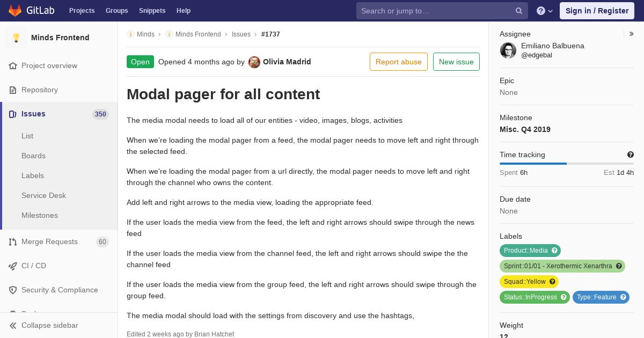This screenshot has width=644, height=338.
Task: Click the Collapse sidebar double-chevron icon
Action: point(13,326)
